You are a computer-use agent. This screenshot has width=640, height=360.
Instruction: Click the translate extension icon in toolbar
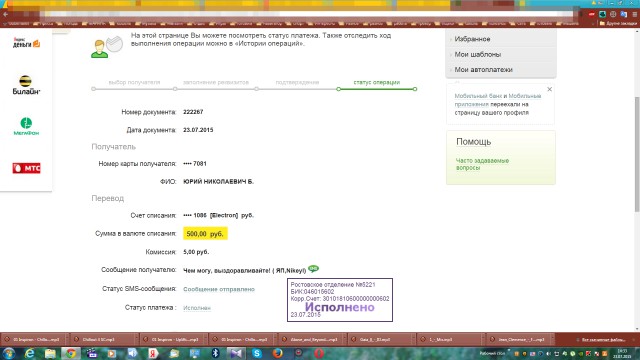(623, 14)
